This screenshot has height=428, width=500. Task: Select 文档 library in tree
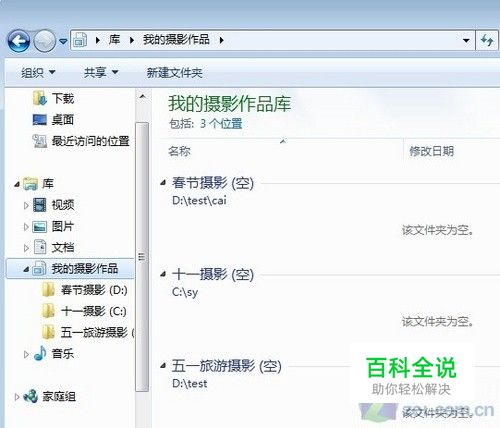click(63, 248)
